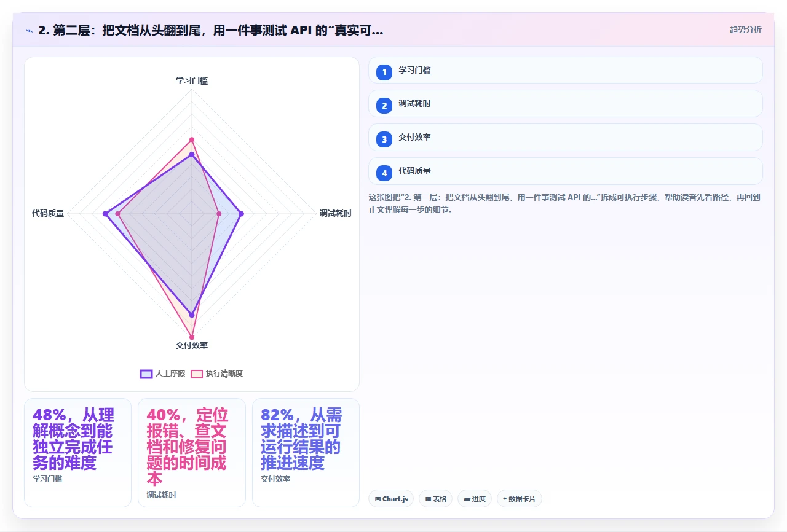Click the blue number 1 badge
The width and height of the screenshot is (787, 532).
pyautogui.click(x=384, y=72)
